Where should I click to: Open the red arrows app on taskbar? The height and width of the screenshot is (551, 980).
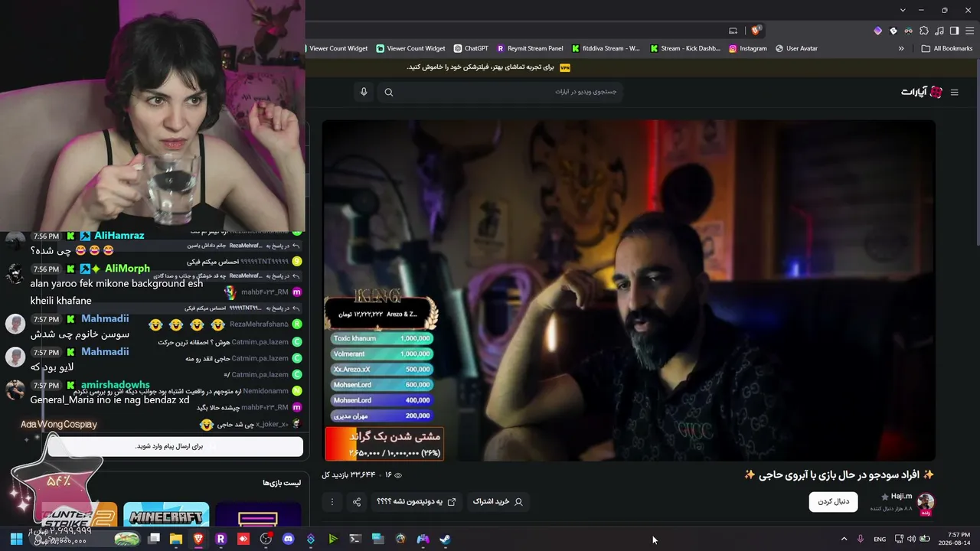pos(243,539)
